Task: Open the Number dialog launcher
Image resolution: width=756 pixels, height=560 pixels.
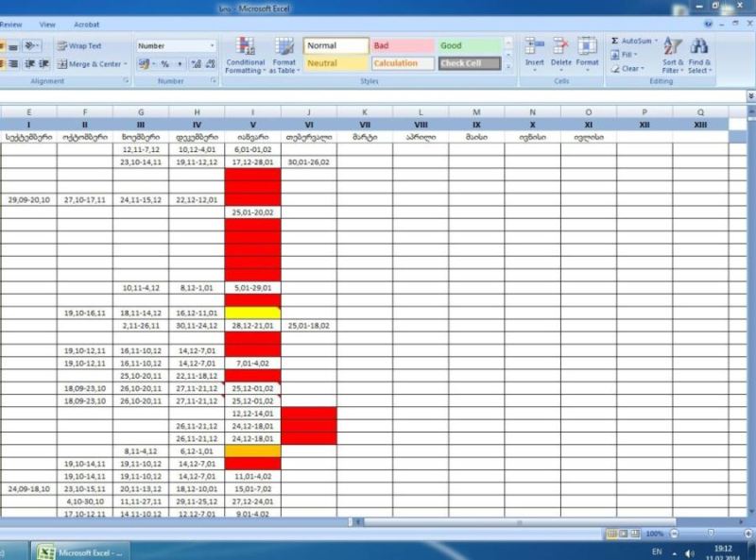Action: 214,81
